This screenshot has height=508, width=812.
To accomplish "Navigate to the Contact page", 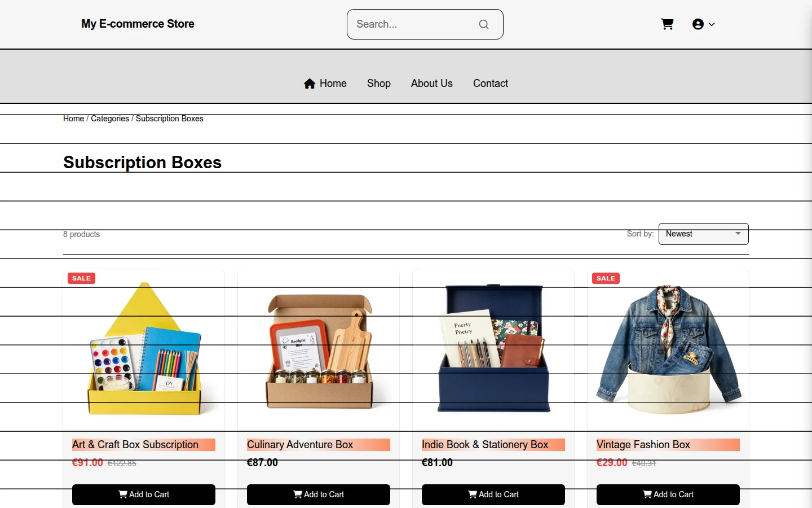I will pyautogui.click(x=491, y=84).
